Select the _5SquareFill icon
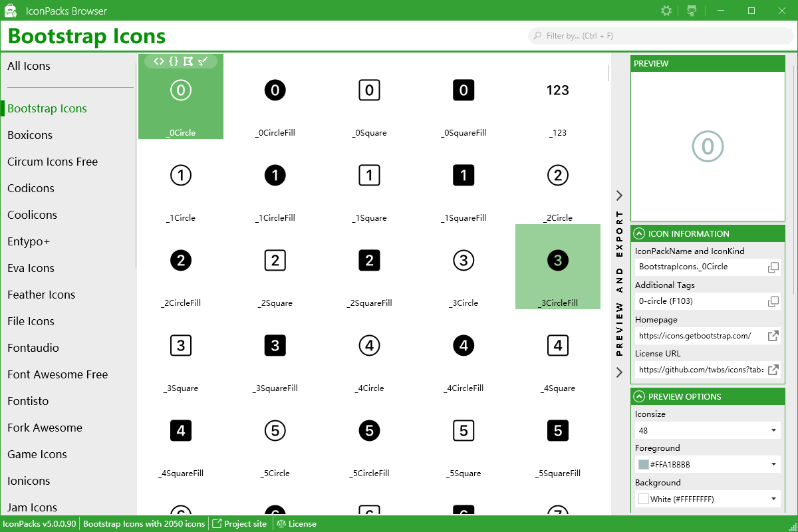798x532 pixels. (558, 437)
